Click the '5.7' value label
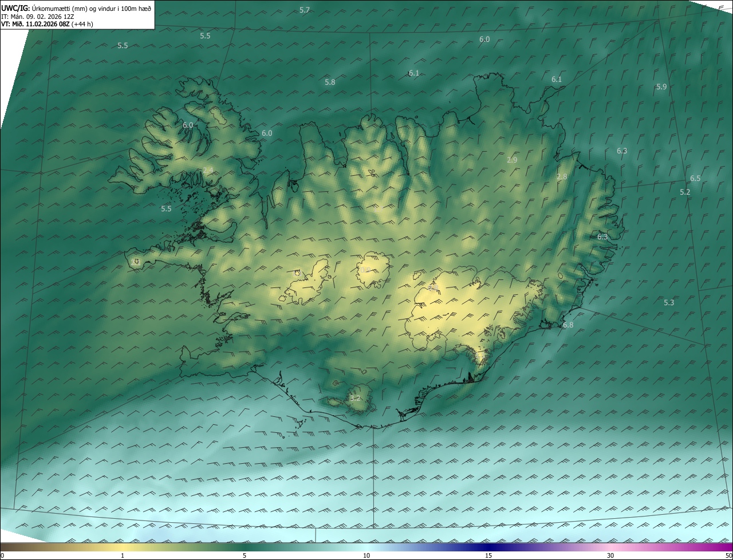The height and width of the screenshot is (560, 733). point(305,10)
